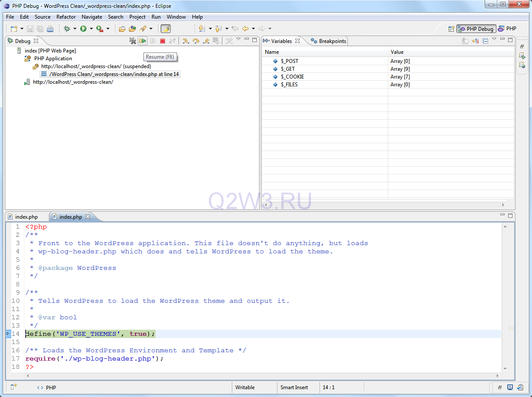Click the Run External Tools icon
Viewport: 532px width, 397px height.
click(x=99, y=29)
